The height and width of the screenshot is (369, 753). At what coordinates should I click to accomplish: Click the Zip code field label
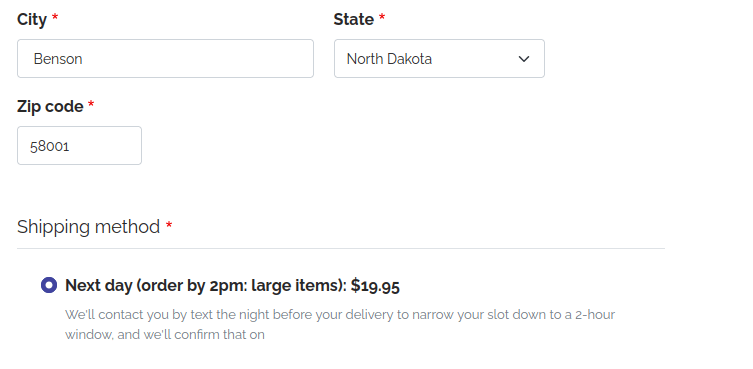pos(50,106)
